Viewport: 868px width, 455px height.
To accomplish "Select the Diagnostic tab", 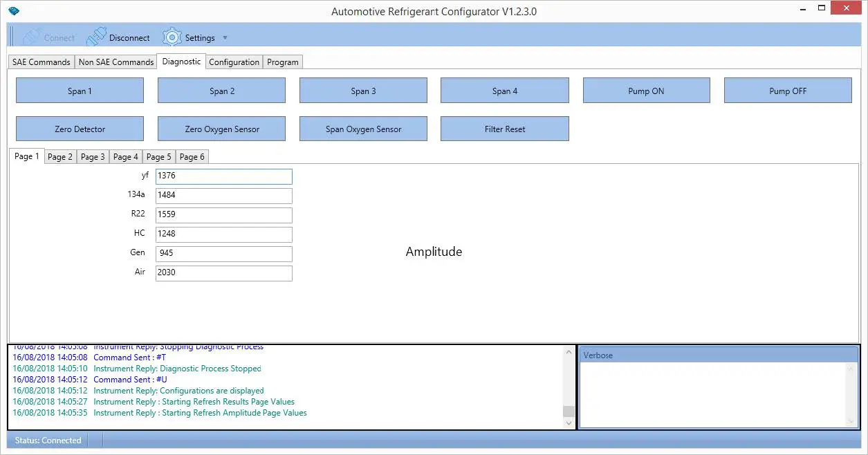I will pyautogui.click(x=181, y=61).
